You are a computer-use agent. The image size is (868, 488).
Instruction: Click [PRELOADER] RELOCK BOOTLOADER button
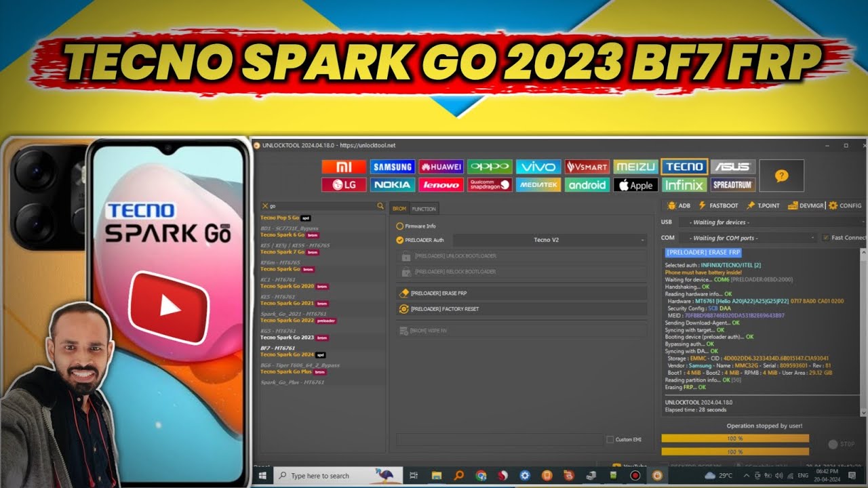tap(521, 271)
